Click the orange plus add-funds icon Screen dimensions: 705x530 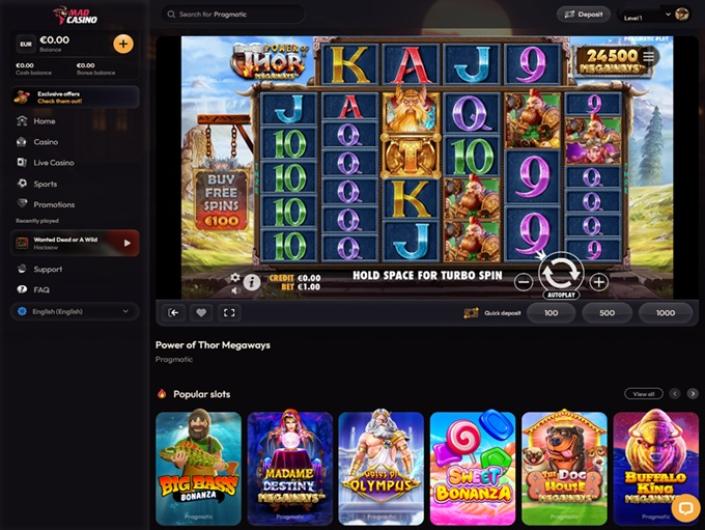click(x=123, y=44)
